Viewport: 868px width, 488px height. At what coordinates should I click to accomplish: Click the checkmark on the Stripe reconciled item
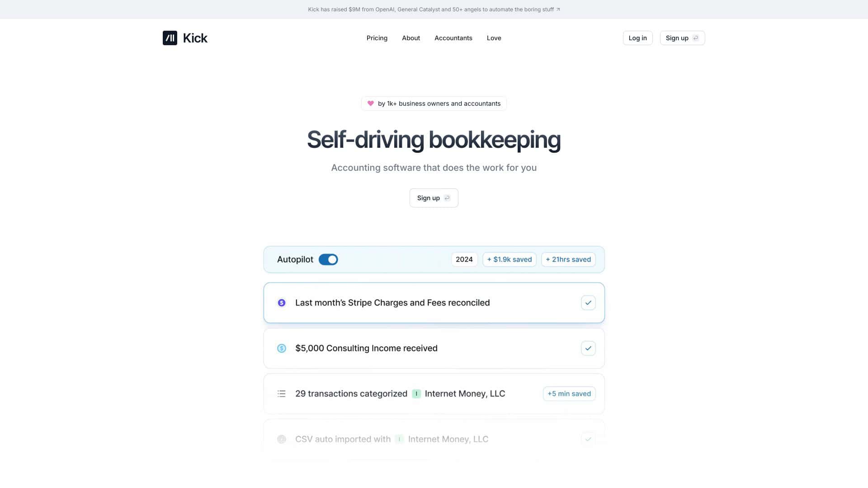pyautogui.click(x=588, y=303)
